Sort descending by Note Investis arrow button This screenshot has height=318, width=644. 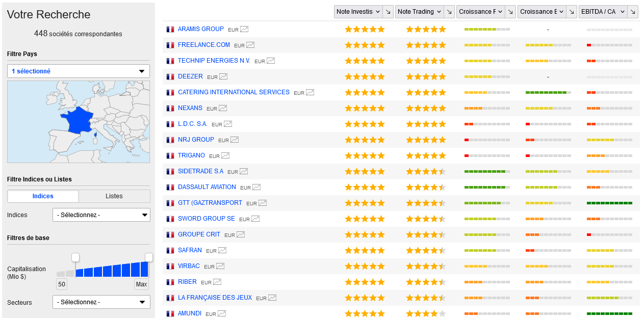pyautogui.click(x=388, y=12)
